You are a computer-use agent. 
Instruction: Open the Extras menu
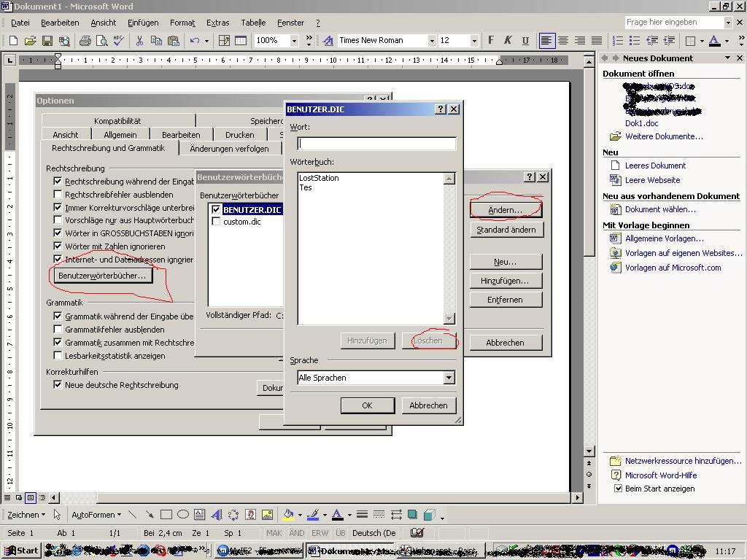click(x=217, y=23)
